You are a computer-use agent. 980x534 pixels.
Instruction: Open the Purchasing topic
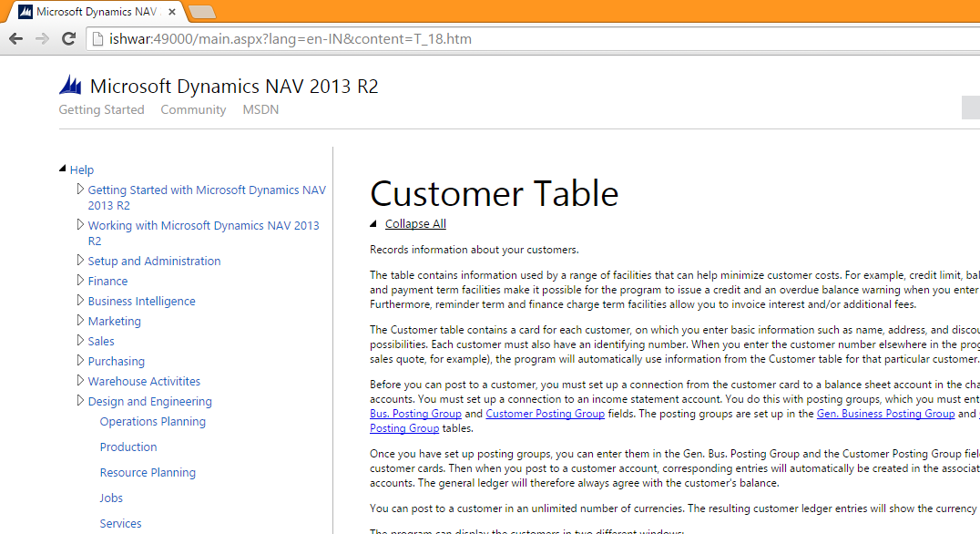pyautogui.click(x=117, y=362)
